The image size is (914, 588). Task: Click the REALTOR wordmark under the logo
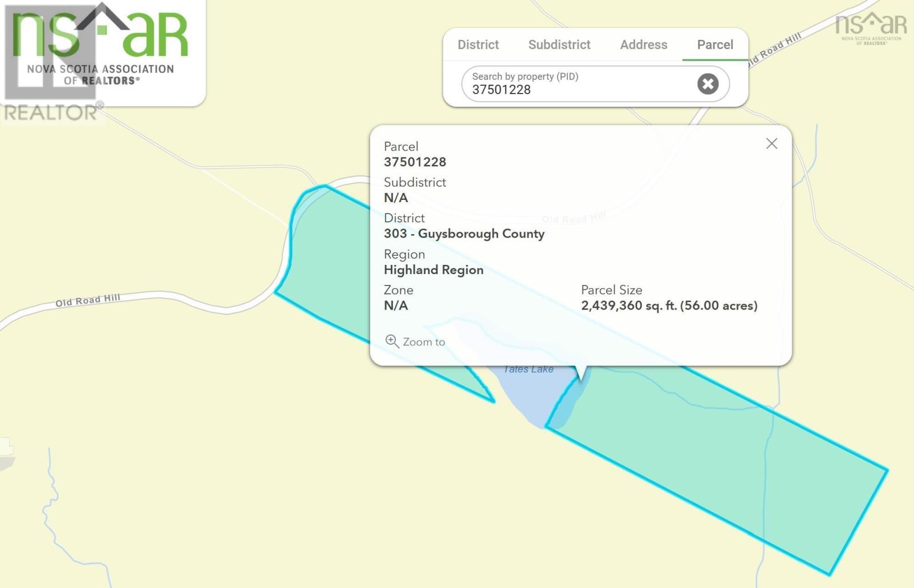click(x=51, y=112)
